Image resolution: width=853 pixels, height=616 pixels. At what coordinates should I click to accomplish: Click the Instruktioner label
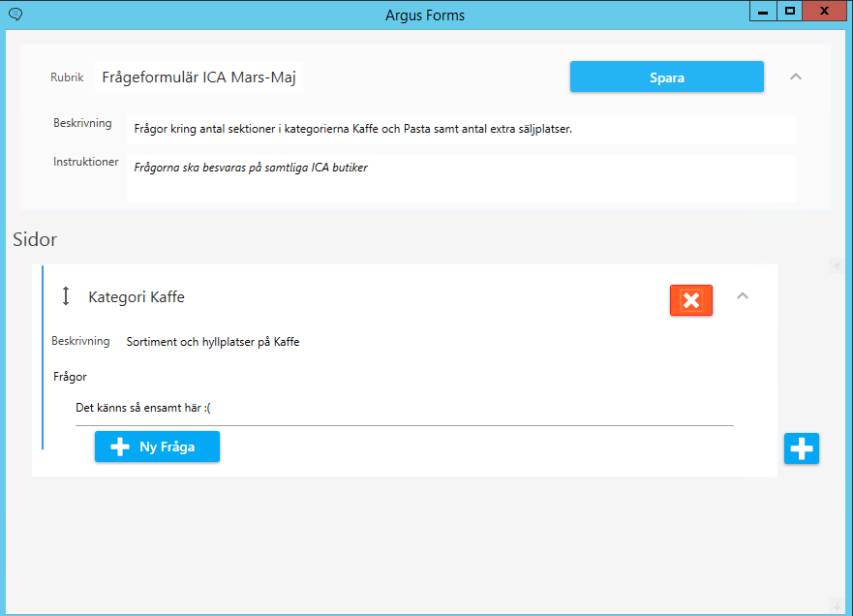point(85,162)
